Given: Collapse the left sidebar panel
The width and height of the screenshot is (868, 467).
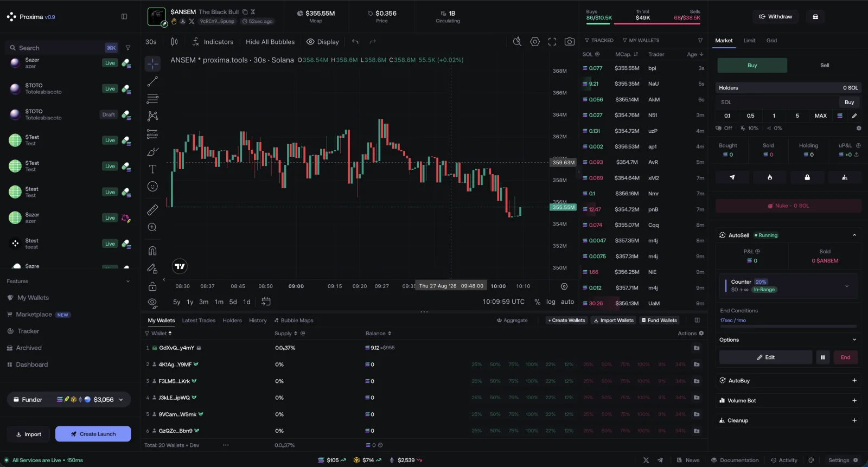Looking at the screenshot, I should 124,17.
